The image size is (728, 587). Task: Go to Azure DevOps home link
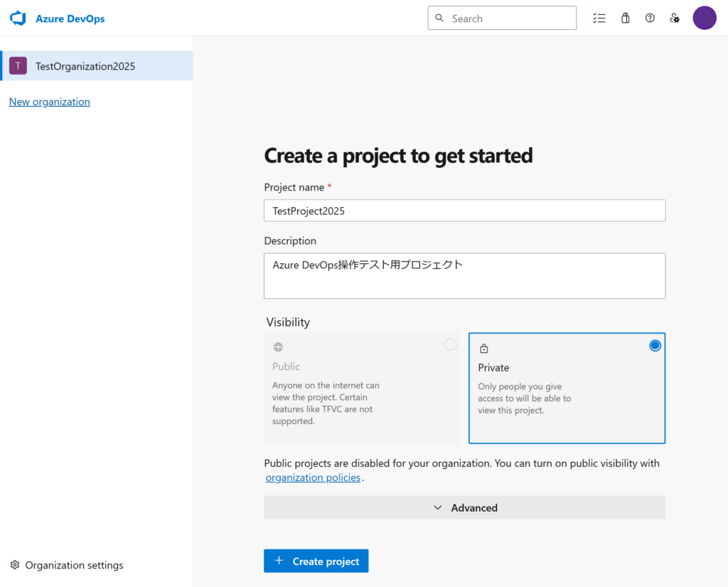[70, 18]
